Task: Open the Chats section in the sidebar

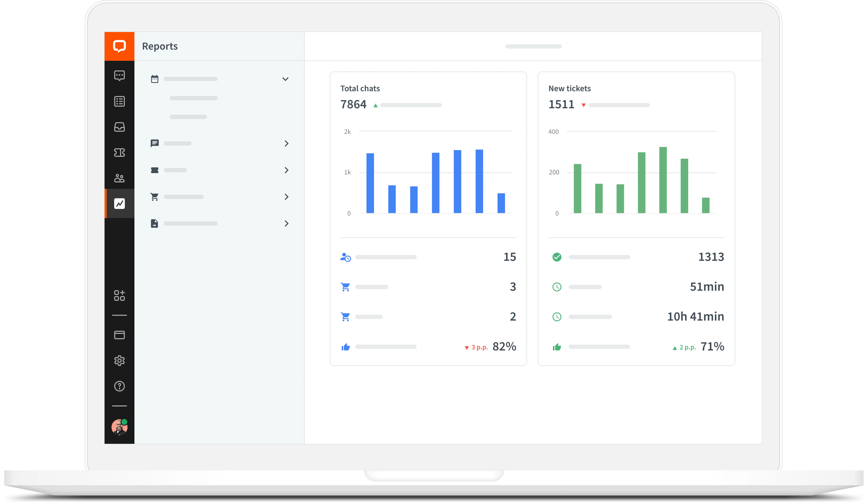Action: click(119, 75)
